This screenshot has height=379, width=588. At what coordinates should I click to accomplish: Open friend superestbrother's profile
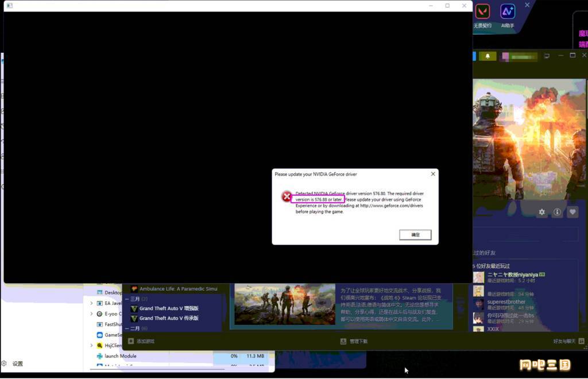click(x=506, y=302)
